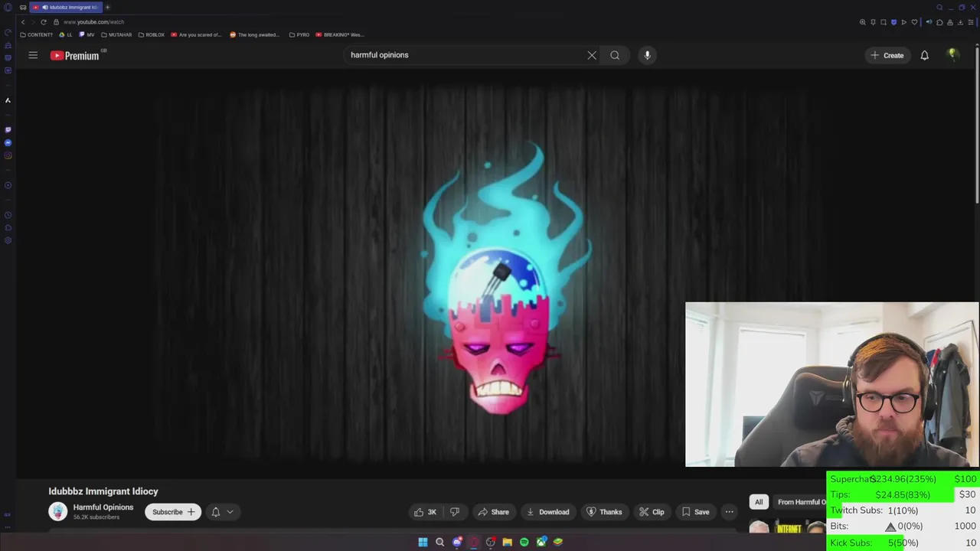Screen dimensions: 980x551
Task: Open Windows taskbar search
Action: point(439,542)
